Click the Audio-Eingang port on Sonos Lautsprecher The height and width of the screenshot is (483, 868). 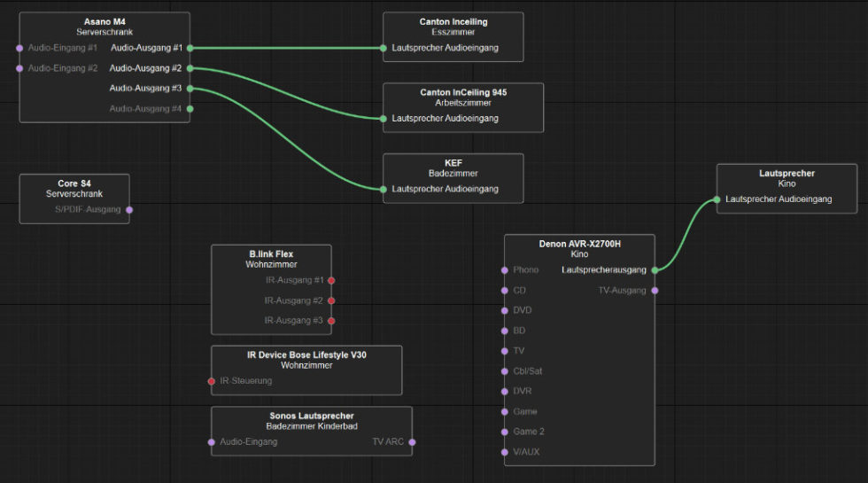pyautogui.click(x=212, y=442)
